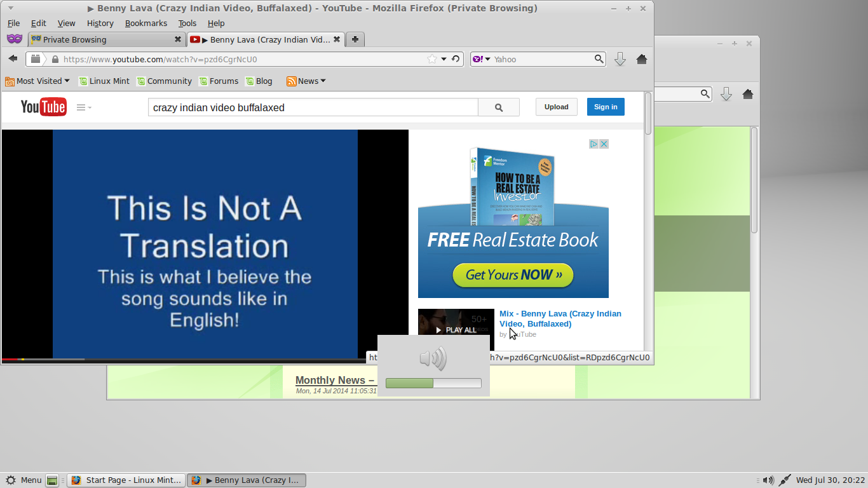Reload the page with the refresh icon
The width and height of the screenshot is (868, 488).
(456, 58)
